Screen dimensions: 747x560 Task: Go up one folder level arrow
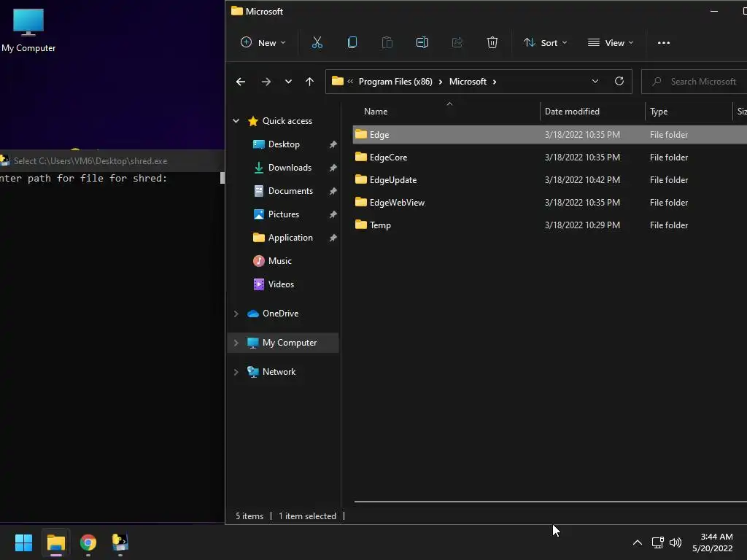pyautogui.click(x=309, y=82)
